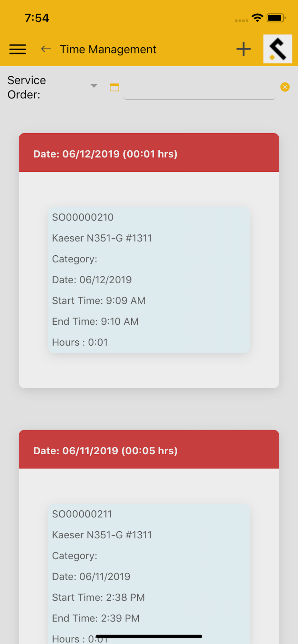Add a new time entry
Screen dimensions: 298x644
(243, 49)
